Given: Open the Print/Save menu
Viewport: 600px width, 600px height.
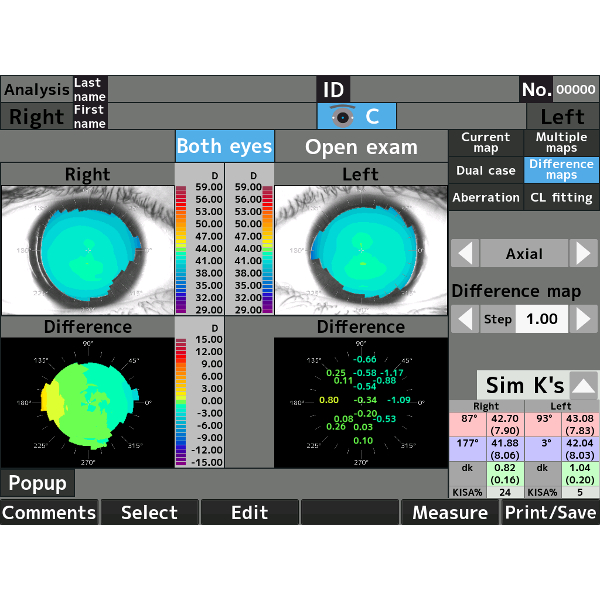Looking at the screenshot, I should coord(550,512).
